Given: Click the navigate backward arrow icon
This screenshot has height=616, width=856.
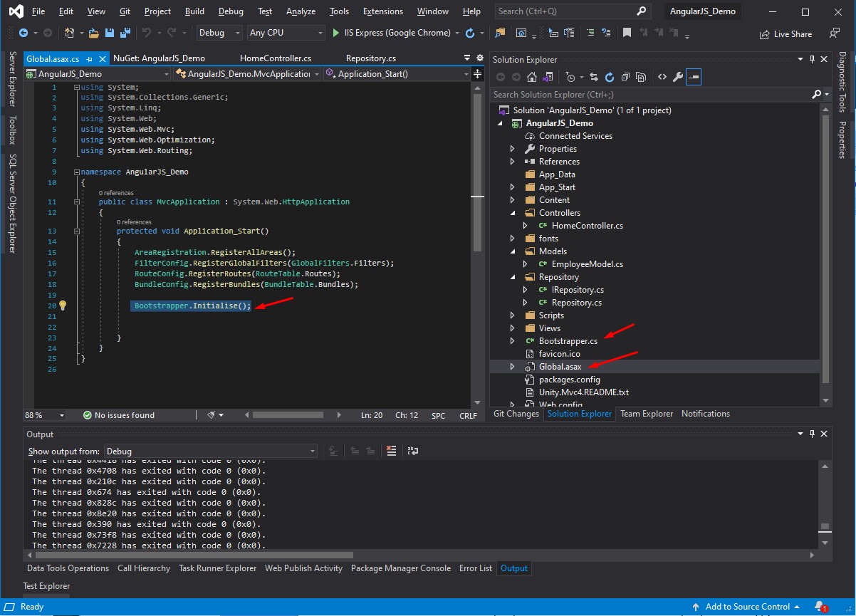Looking at the screenshot, I should 24,33.
